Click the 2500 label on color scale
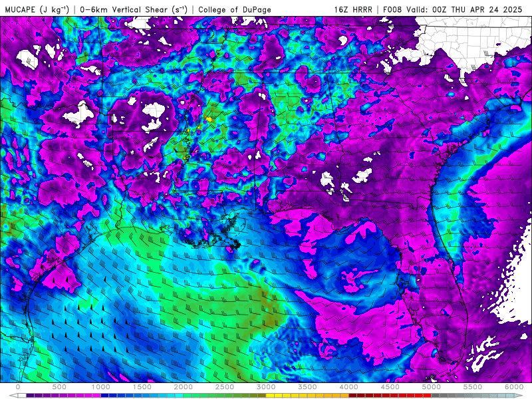This screenshot has height=399, width=532. 225,387
